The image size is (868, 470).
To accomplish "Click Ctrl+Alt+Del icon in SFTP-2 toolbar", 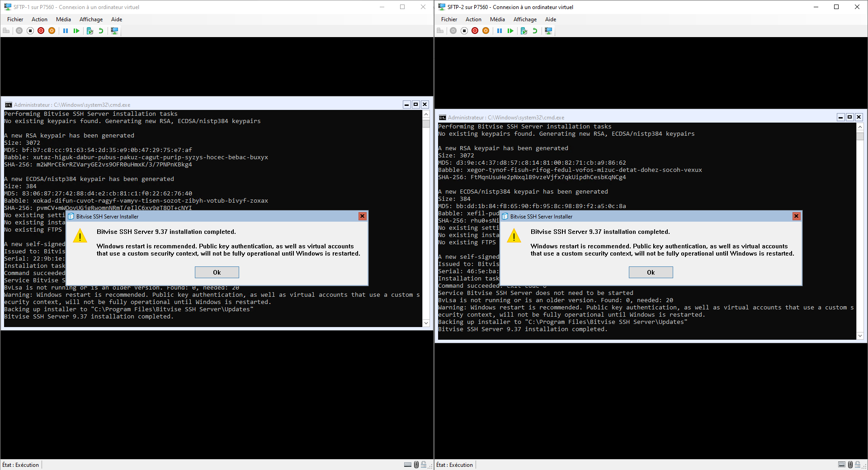I will click(x=440, y=31).
